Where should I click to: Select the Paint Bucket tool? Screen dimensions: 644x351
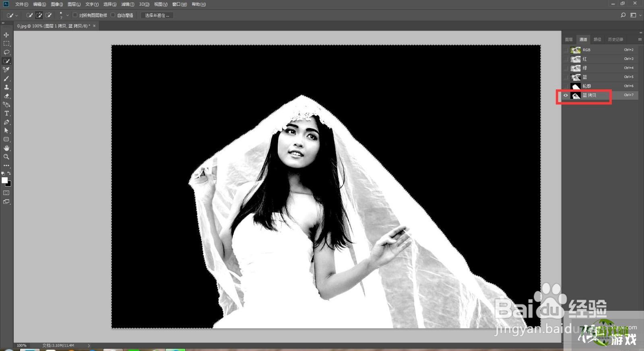coord(6,105)
